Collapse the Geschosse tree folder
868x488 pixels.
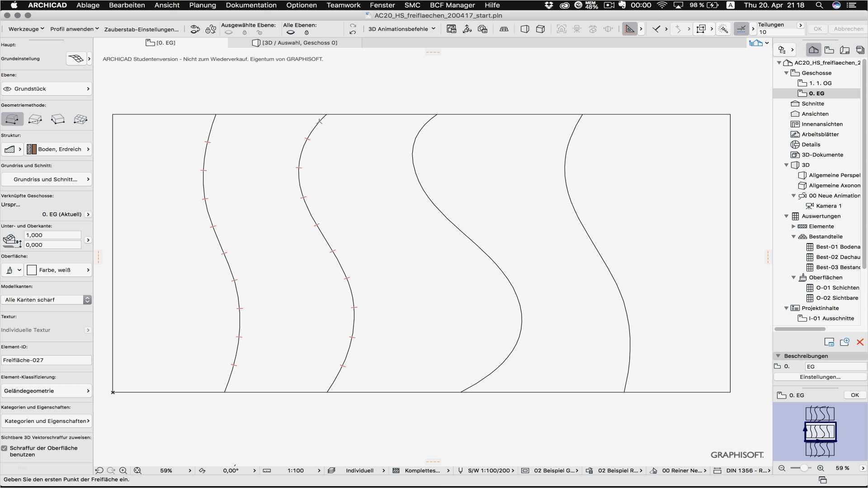coord(786,73)
